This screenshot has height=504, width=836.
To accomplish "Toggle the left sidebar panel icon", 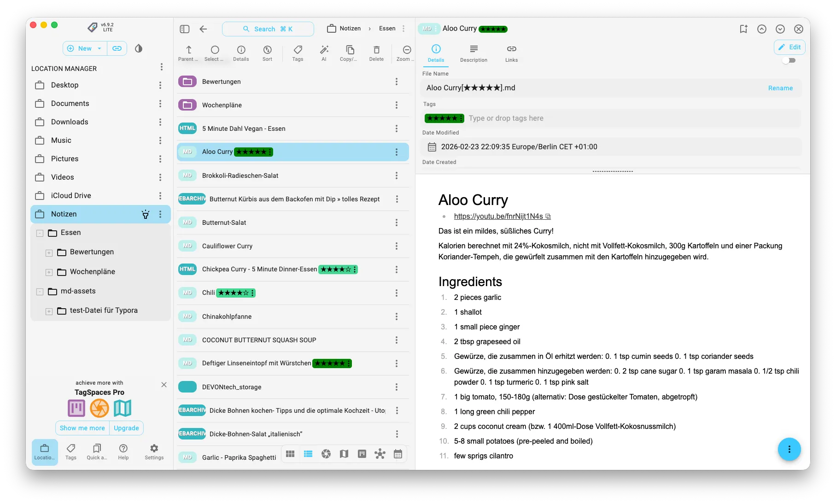I will pyautogui.click(x=185, y=29).
